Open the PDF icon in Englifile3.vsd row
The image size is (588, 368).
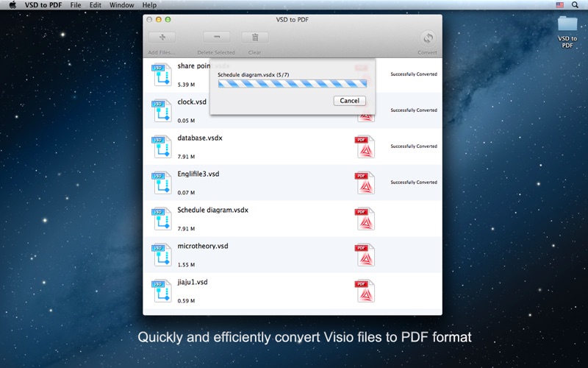(x=365, y=183)
